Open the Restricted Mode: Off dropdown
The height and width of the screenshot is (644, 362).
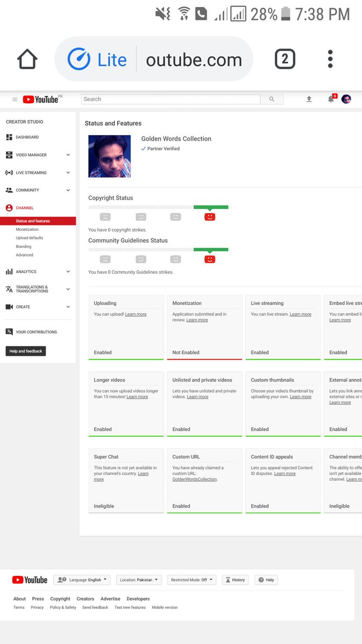point(191,580)
